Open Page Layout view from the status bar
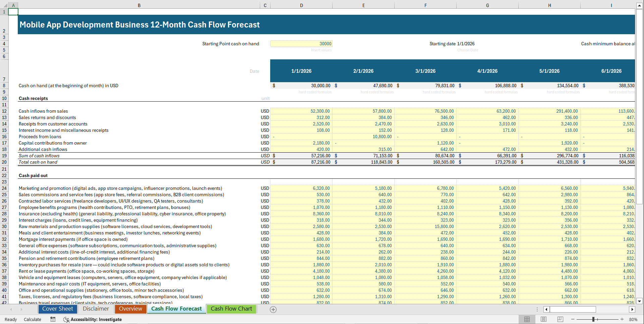Screen dimensions: 644x324 click(x=543, y=319)
